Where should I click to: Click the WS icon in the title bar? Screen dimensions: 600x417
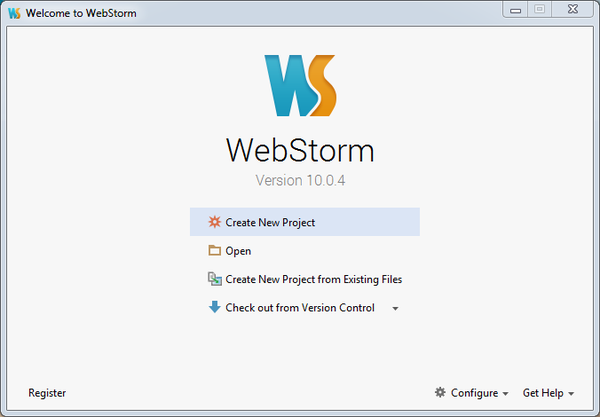click(x=15, y=13)
